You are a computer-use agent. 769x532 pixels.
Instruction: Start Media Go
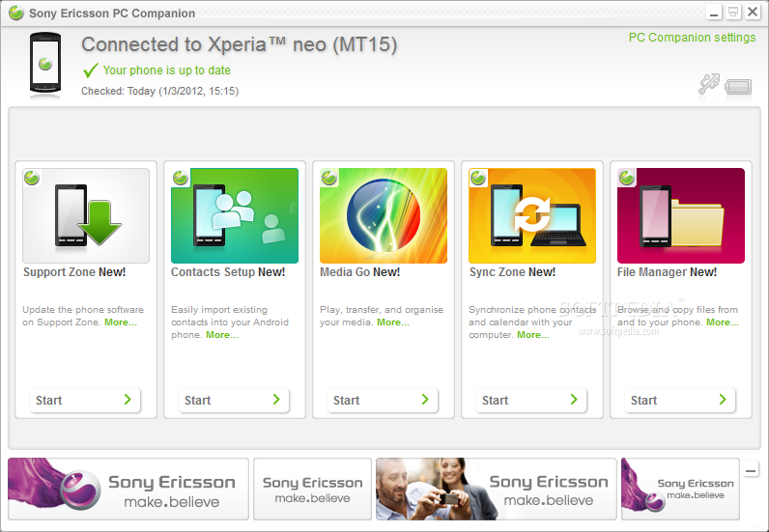[x=383, y=400]
